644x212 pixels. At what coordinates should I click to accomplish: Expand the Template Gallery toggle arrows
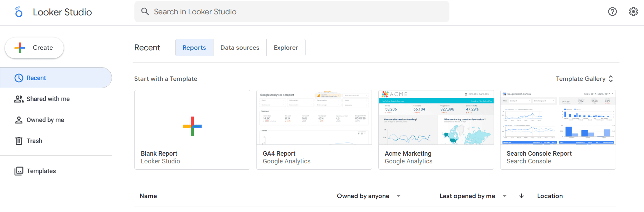pyautogui.click(x=611, y=79)
